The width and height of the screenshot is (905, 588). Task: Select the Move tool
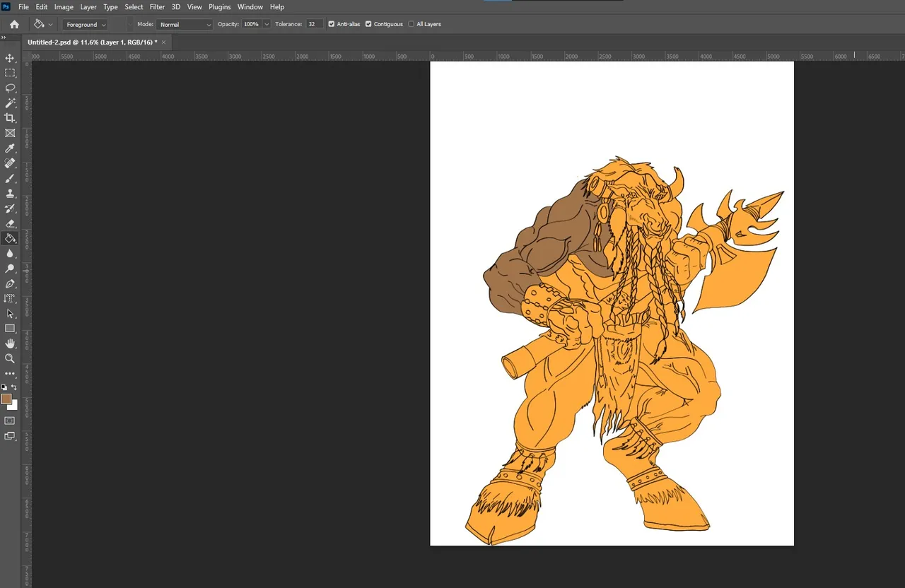coord(10,58)
